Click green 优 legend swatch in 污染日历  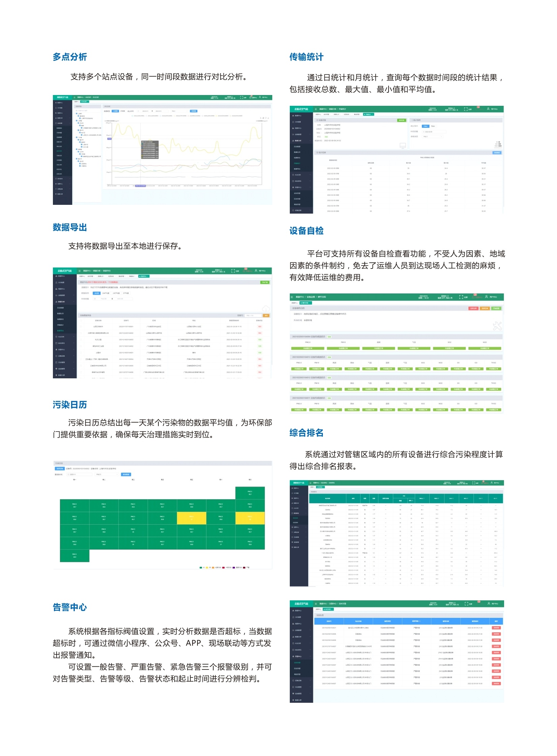(x=201, y=568)
